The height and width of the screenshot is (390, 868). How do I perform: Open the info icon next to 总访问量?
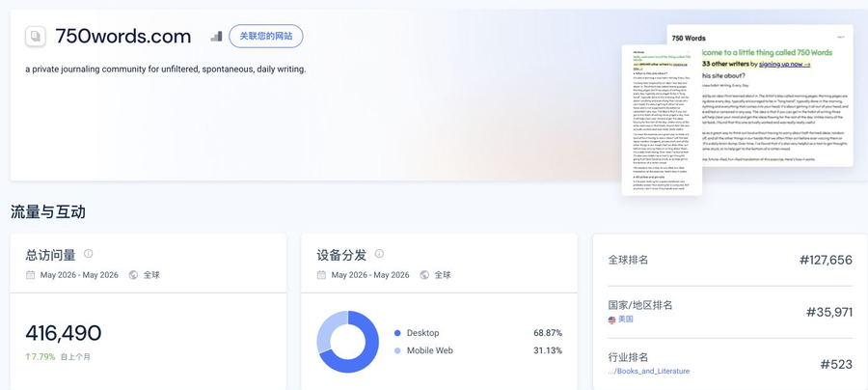click(88, 254)
